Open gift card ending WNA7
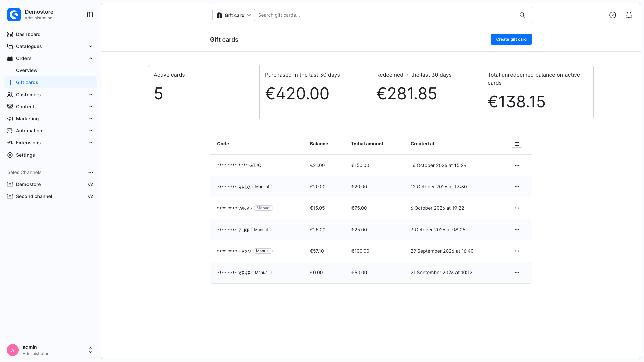The width and height of the screenshot is (644, 362). [x=234, y=208]
